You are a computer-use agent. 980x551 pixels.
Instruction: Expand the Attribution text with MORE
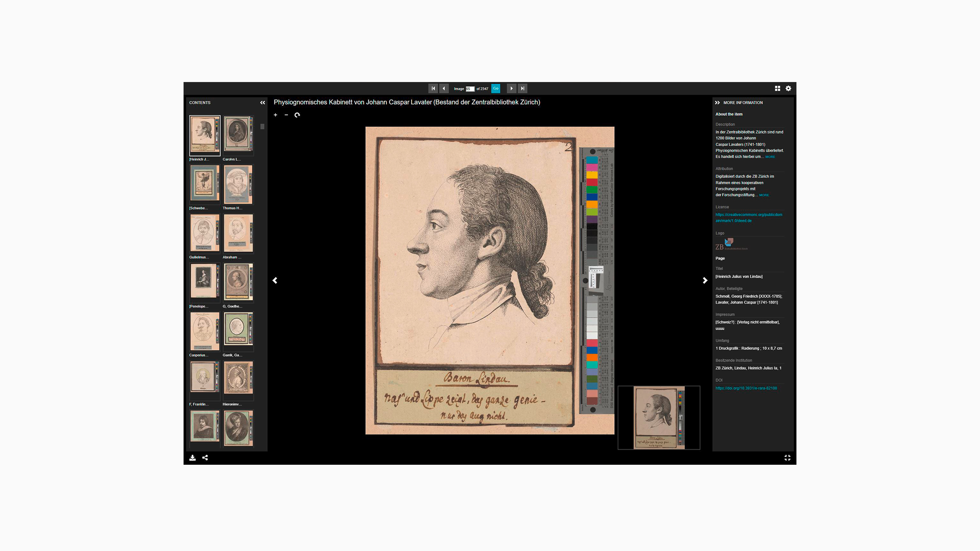pyautogui.click(x=764, y=195)
